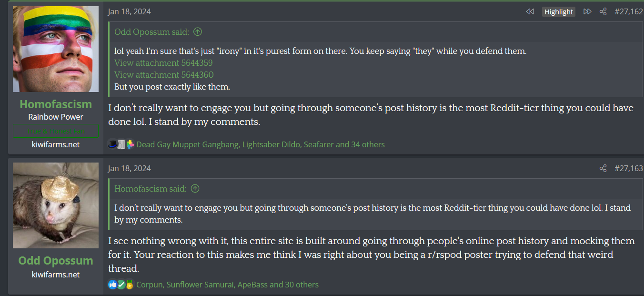Open View attachment 5644359 link
Screen dimensions: 644x296
[163, 63]
